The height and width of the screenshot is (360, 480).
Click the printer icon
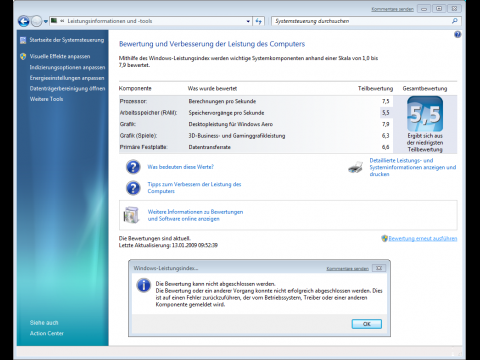point(356,167)
